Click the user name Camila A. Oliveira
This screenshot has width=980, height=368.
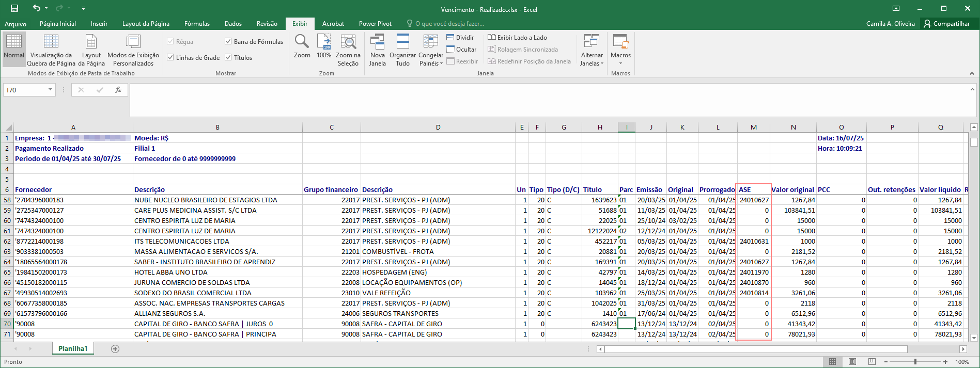(891, 24)
